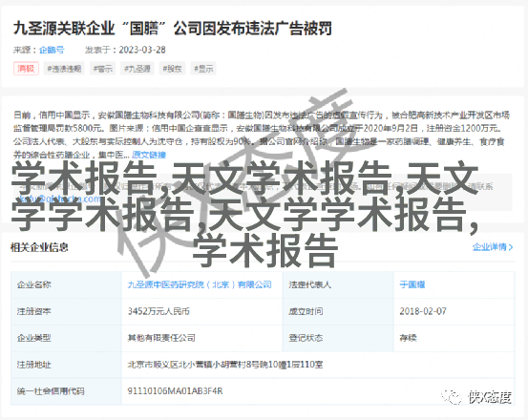Screen dimensions: 528x420
Task: Click the 相关企业信息 section heading
Action: click(39, 247)
